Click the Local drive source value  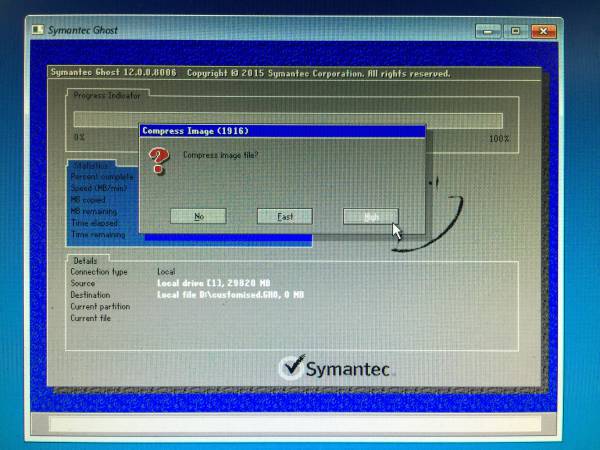pyautogui.click(x=214, y=283)
